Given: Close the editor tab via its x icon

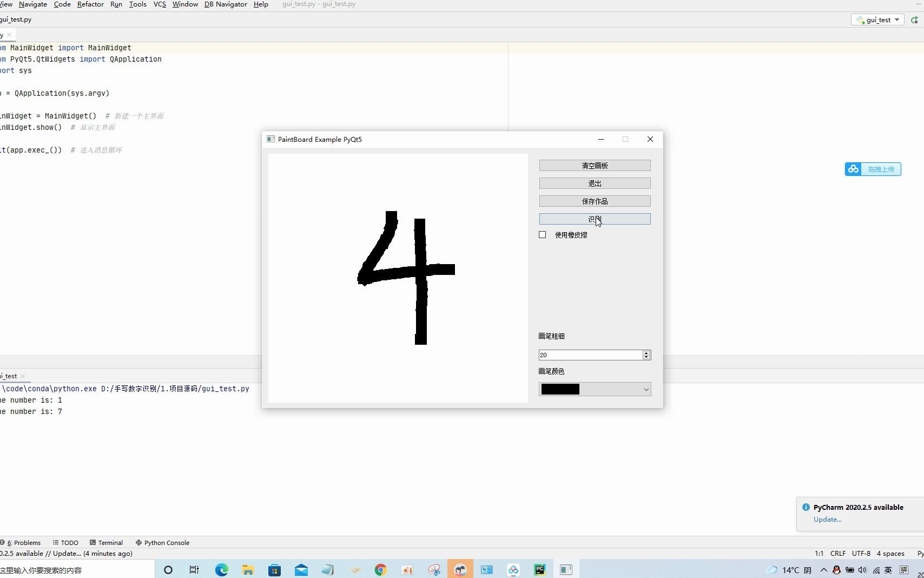Looking at the screenshot, I should click(x=9, y=35).
